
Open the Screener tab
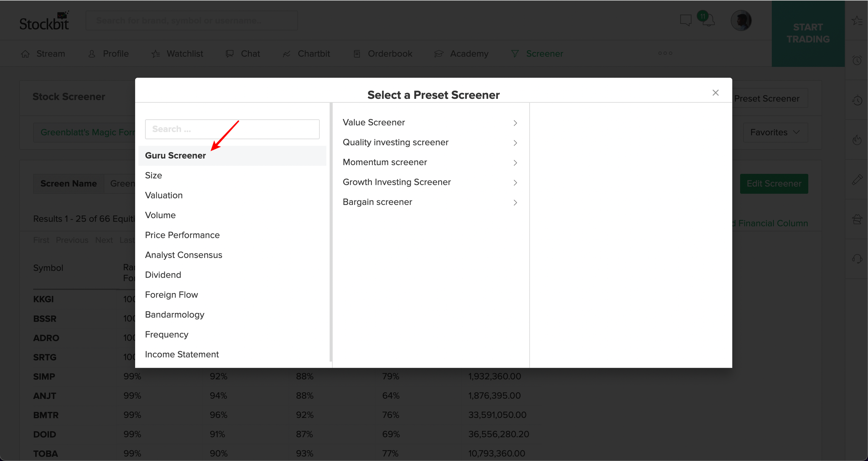click(x=537, y=54)
